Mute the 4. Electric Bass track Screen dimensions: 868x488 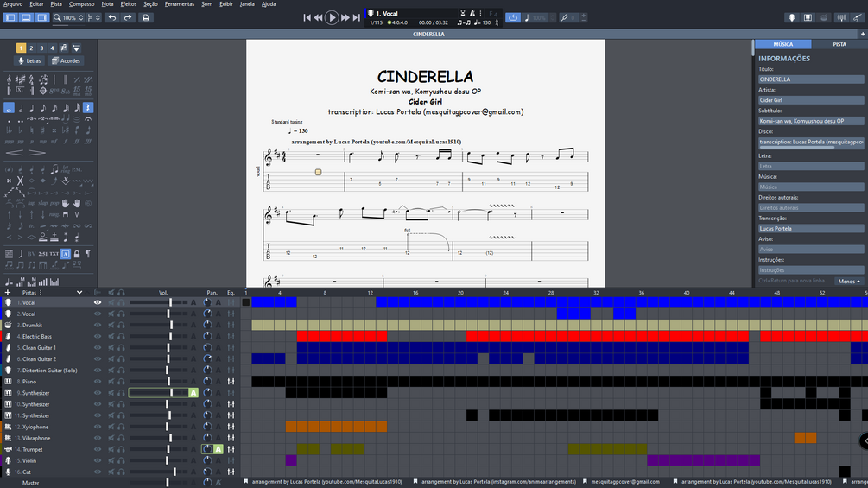coord(111,336)
